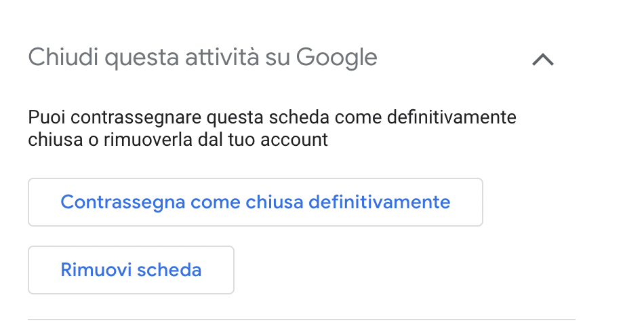Click the word 'definitivamente' inside the first button
The height and width of the screenshot is (327, 644).
(x=380, y=201)
